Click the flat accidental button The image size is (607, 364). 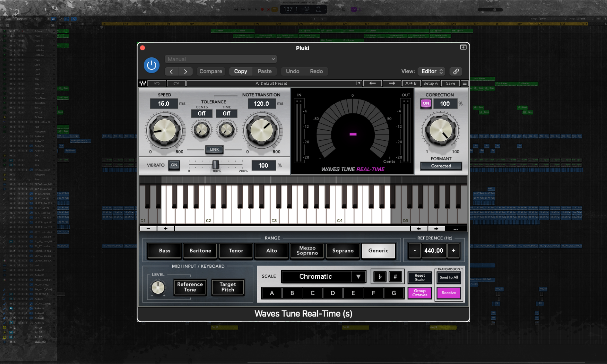[x=380, y=277]
